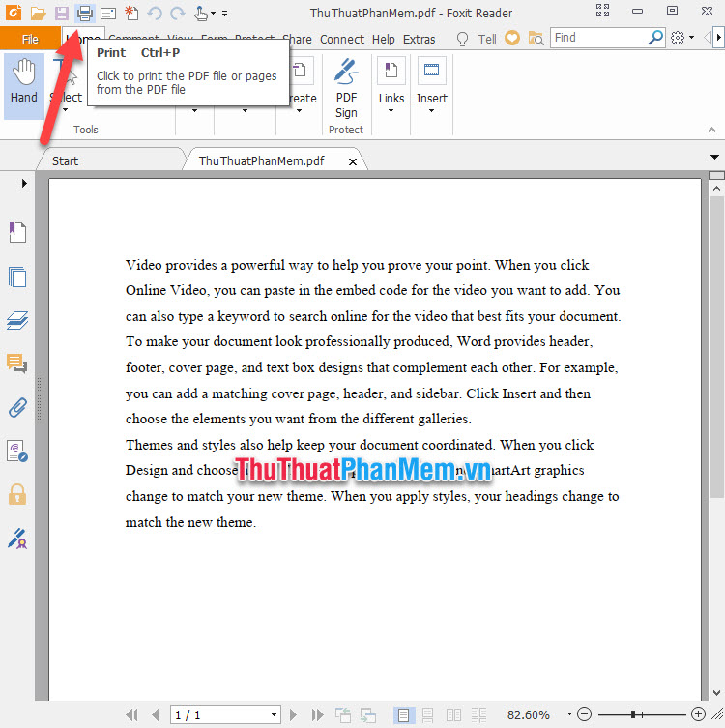Click the previous view icon in status bar
This screenshot has width=725, height=728.
pyautogui.click(x=343, y=715)
